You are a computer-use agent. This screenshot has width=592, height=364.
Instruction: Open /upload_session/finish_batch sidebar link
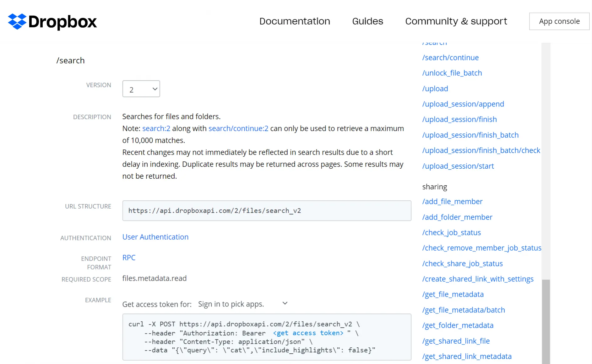pyautogui.click(x=470, y=135)
